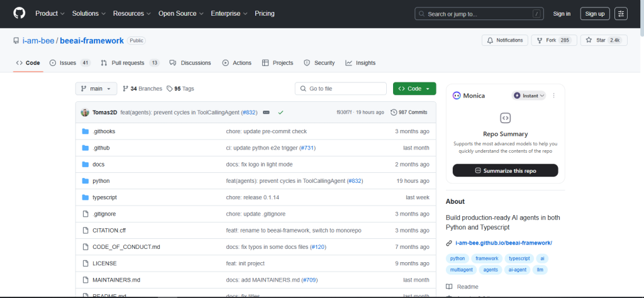
Task: Focus the Search or jump to field
Action: [x=479, y=14]
